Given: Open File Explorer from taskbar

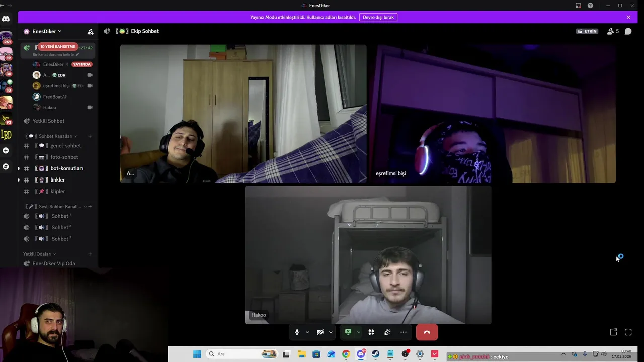Looking at the screenshot, I should pyautogui.click(x=301, y=354).
